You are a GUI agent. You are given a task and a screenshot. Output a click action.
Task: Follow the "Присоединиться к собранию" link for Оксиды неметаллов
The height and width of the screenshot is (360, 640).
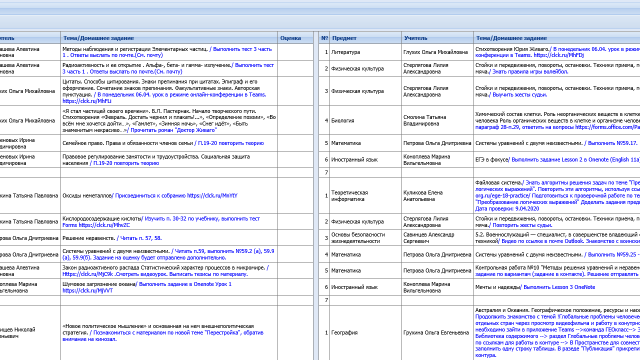coord(176,196)
